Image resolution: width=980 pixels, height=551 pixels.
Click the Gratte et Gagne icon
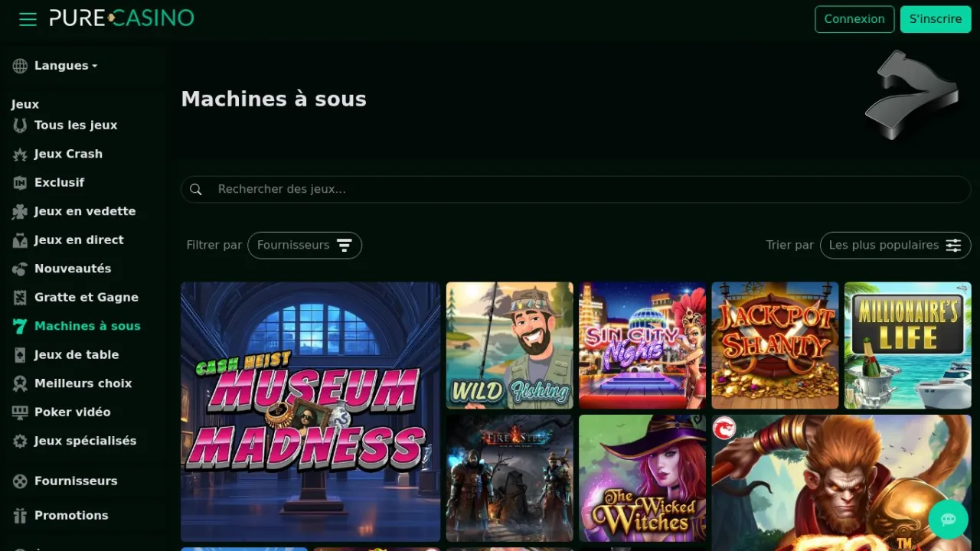pyautogui.click(x=20, y=298)
